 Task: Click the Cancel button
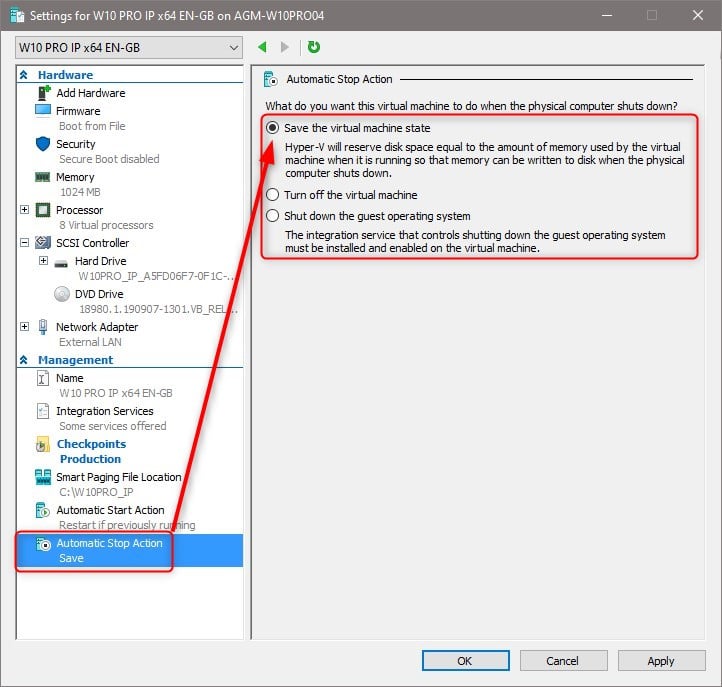563,661
